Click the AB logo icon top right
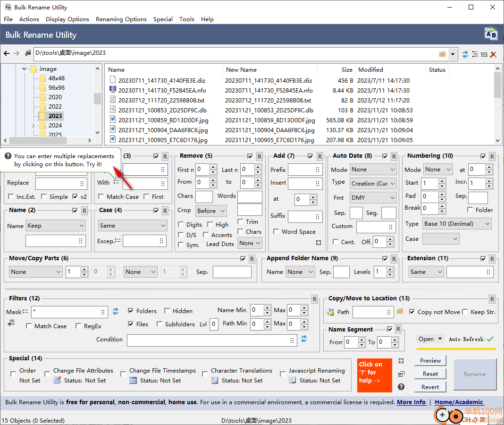The image size is (504, 425). point(491,34)
